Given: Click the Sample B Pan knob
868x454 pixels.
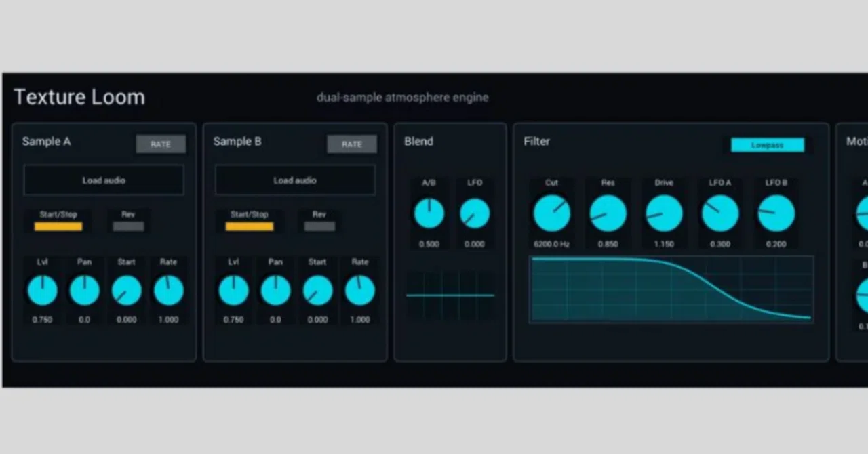Looking at the screenshot, I should pyautogui.click(x=275, y=290).
